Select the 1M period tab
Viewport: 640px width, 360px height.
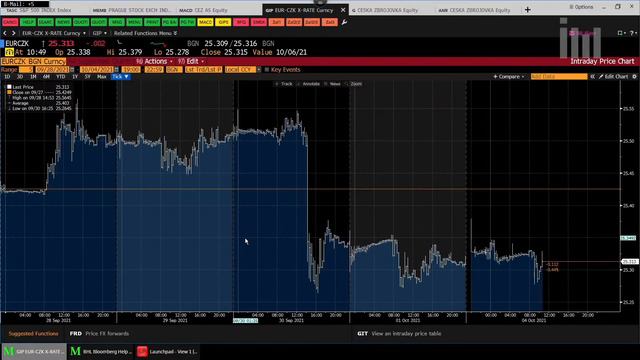click(x=33, y=77)
